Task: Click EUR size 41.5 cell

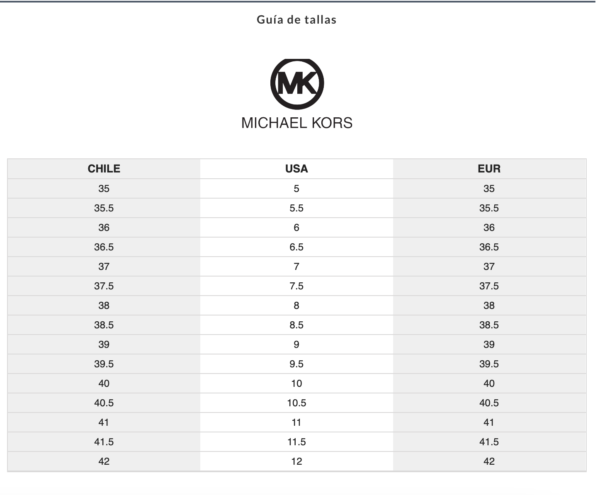Action: pyautogui.click(x=489, y=442)
